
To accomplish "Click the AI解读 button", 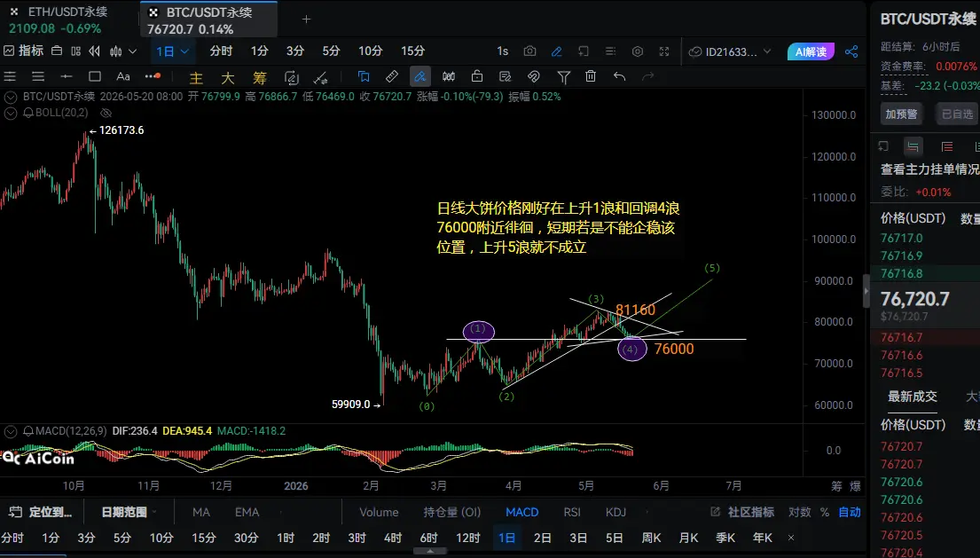I will [x=811, y=51].
